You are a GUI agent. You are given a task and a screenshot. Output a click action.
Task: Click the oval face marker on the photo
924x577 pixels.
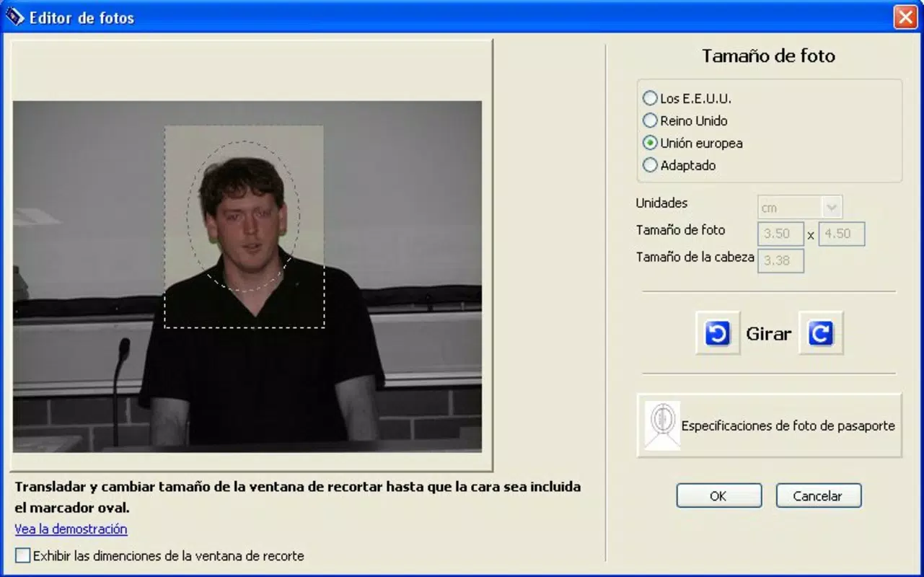pyautogui.click(x=244, y=216)
